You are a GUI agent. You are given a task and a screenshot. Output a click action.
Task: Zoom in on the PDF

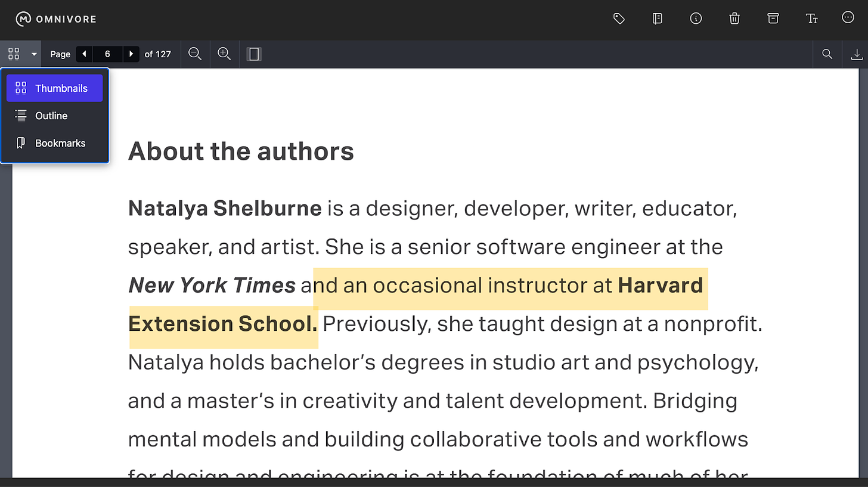click(224, 54)
